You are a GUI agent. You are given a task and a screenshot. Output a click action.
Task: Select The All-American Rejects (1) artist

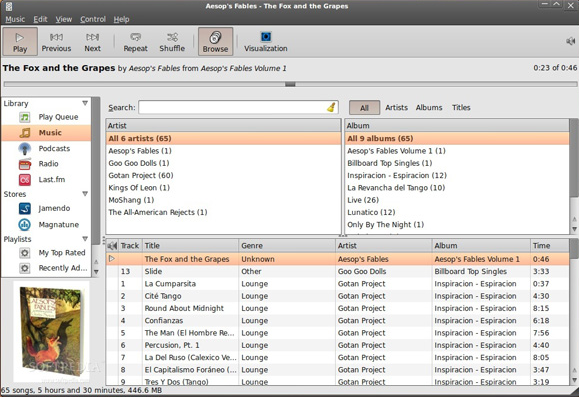[223, 212]
